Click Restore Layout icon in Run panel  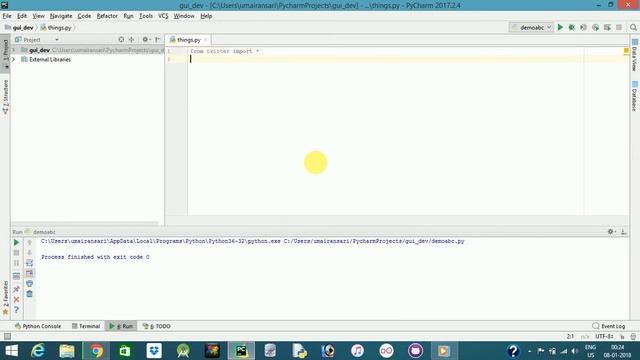point(16,276)
